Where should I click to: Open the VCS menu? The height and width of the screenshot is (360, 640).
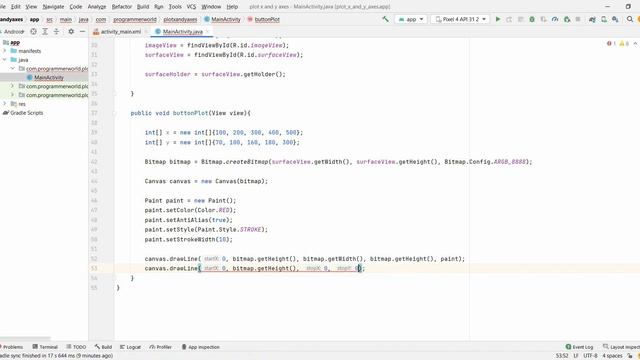[x=191, y=7]
